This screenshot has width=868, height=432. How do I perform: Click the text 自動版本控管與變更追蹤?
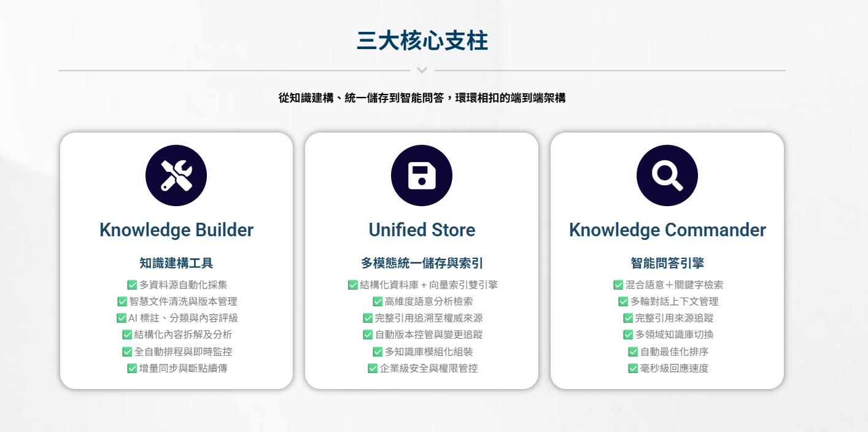(x=429, y=334)
